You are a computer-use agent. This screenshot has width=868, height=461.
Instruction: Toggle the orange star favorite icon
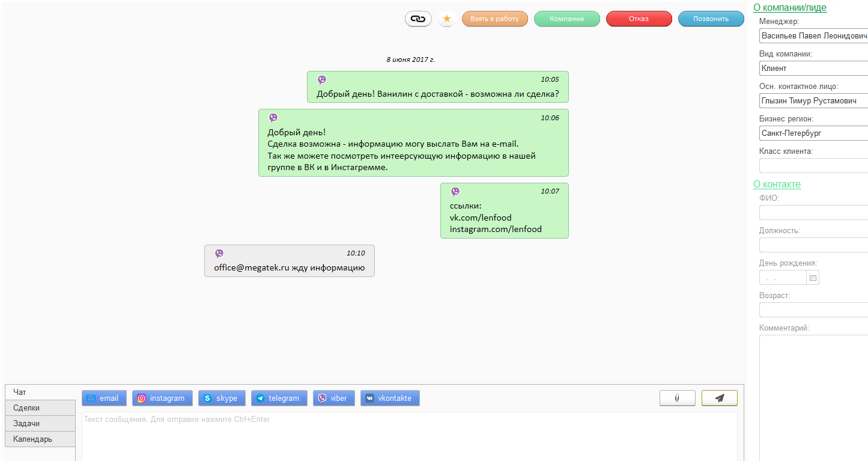447,19
